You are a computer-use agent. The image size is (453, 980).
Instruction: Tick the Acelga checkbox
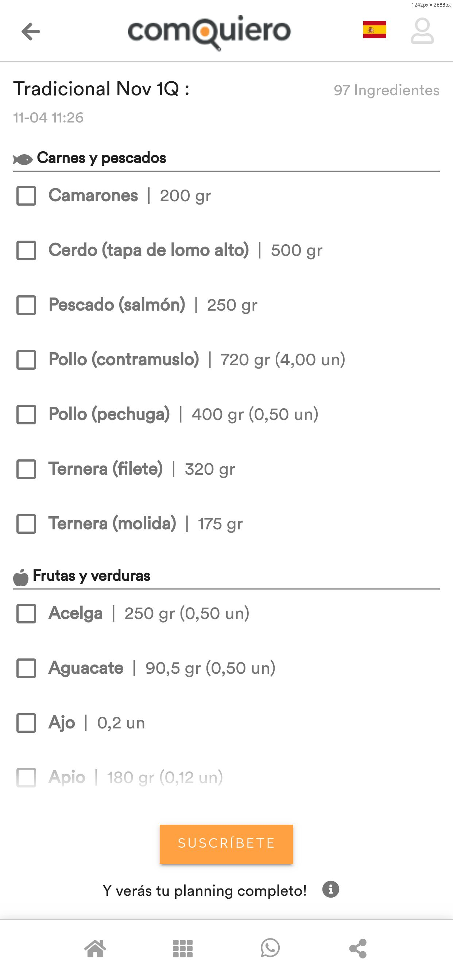26,613
